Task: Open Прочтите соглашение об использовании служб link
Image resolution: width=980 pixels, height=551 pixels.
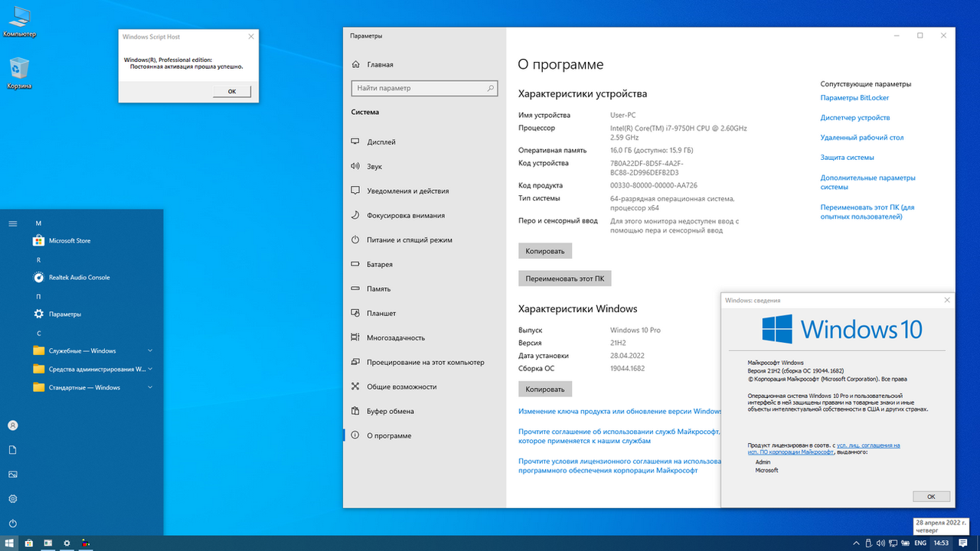Action: [x=619, y=436]
